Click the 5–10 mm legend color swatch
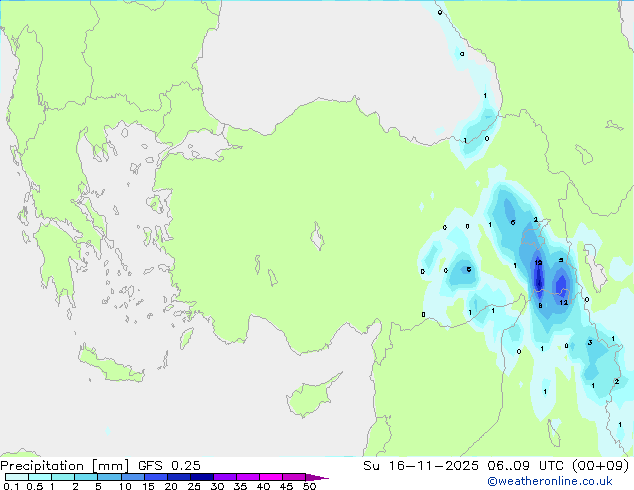634x490 pixels. pos(109,477)
